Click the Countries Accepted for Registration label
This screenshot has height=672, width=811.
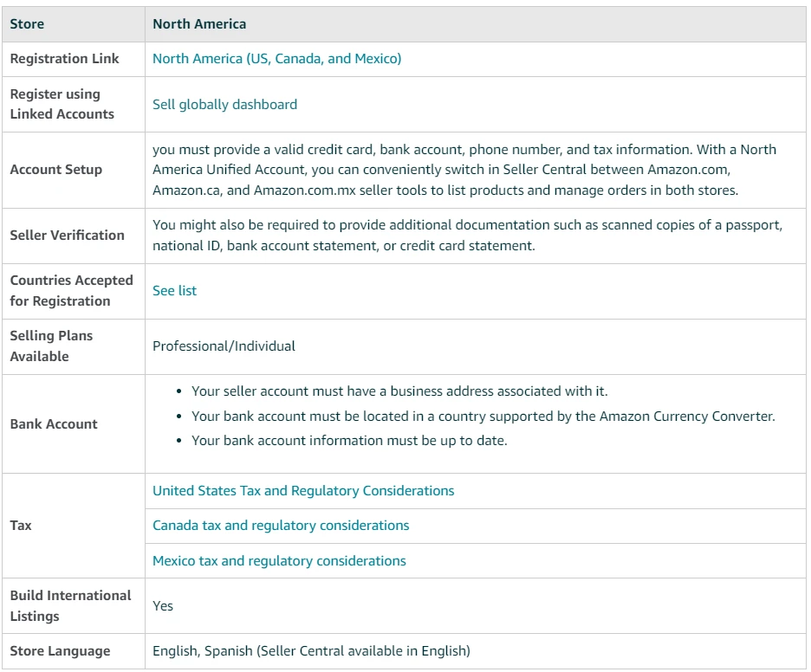point(71,291)
